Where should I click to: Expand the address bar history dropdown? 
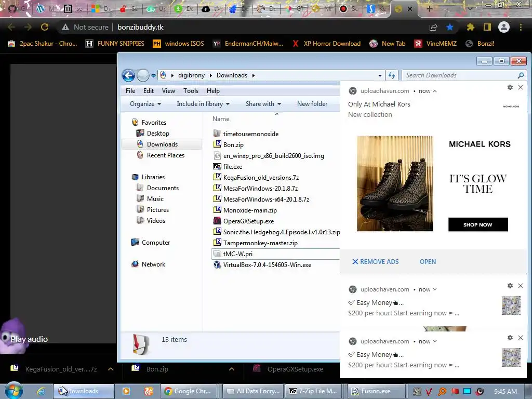tap(380, 76)
